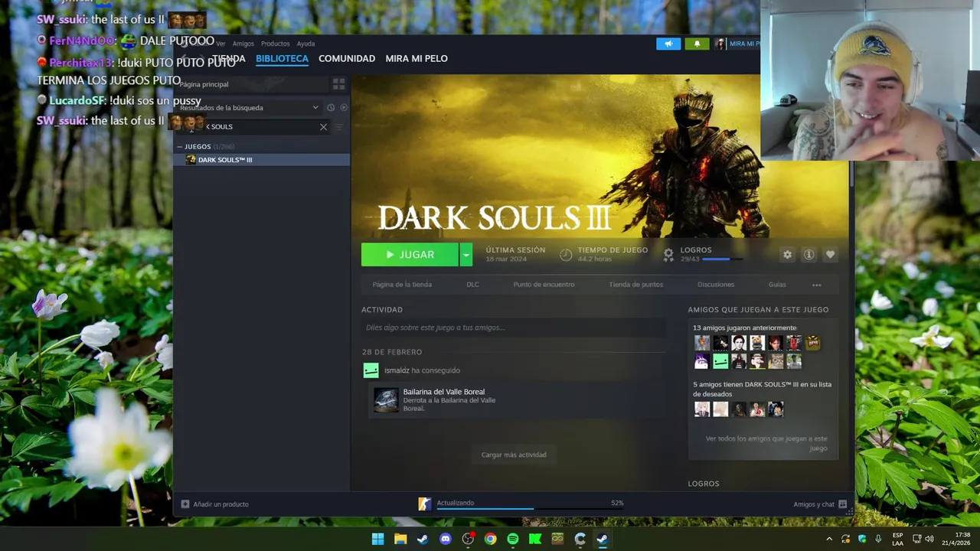This screenshot has width=980, height=551.
Task: Clear the library search with the X
Action: 323,127
